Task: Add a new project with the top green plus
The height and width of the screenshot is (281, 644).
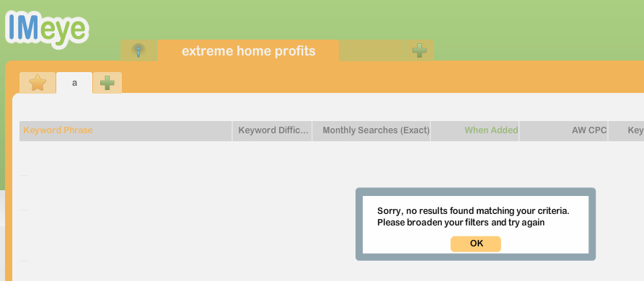Action: [x=419, y=50]
